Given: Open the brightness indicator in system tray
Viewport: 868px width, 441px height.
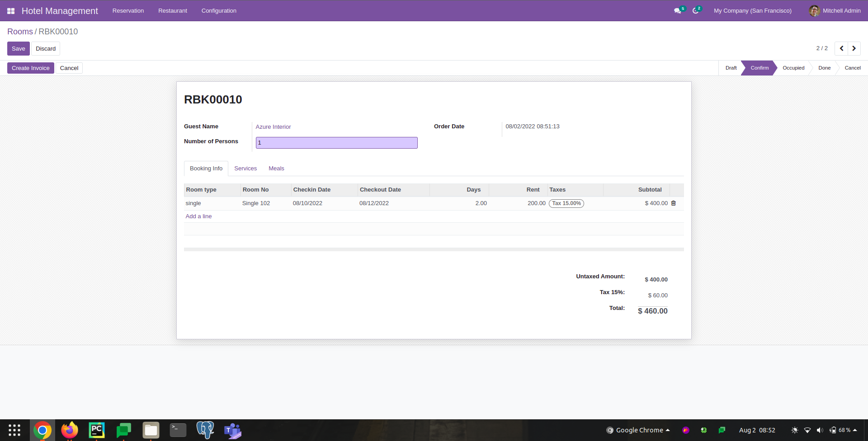Looking at the screenshot, I should 795,430.
